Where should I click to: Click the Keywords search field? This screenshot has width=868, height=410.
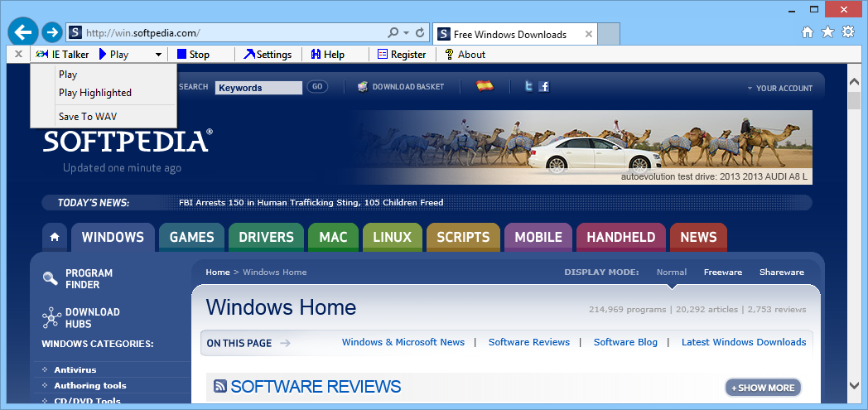pyautogui.click(x=258, y=88)
